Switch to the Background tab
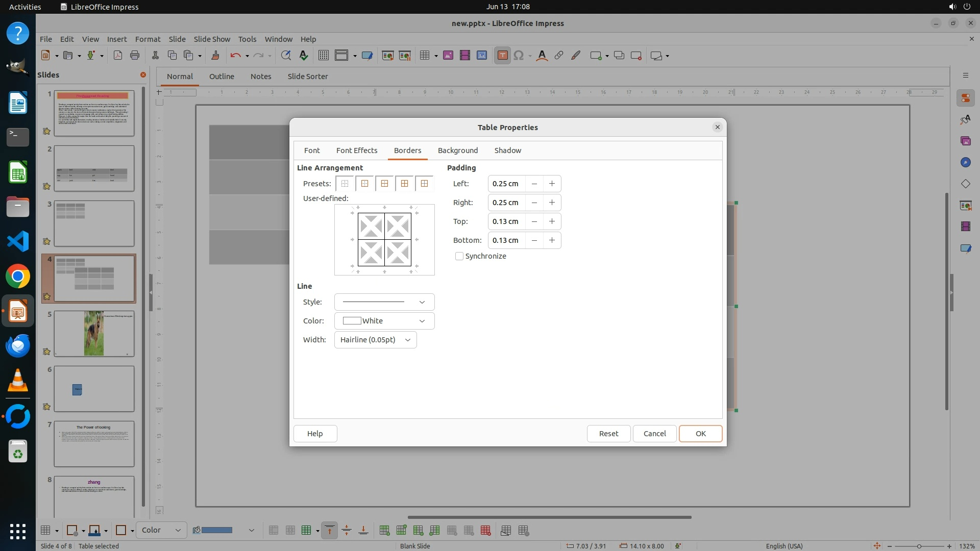 457,151
